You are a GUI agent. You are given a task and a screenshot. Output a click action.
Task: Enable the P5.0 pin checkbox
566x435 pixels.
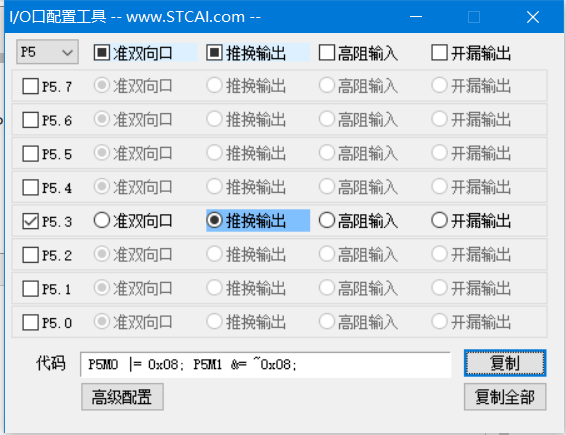[30, 322]
